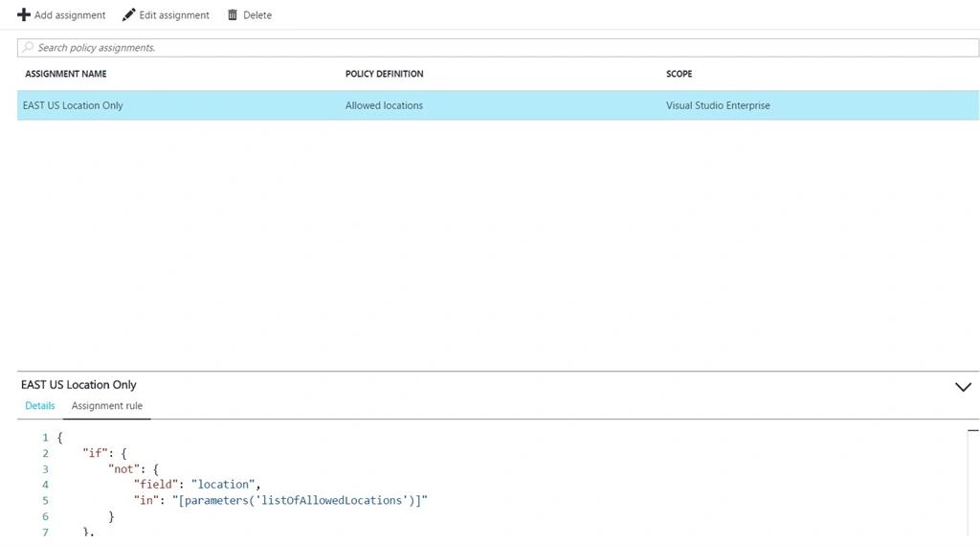Image resolution: width=980 pixels, height=546 pixels.
Task: Click the EAST US Location Only panel title
Action: 78,385
